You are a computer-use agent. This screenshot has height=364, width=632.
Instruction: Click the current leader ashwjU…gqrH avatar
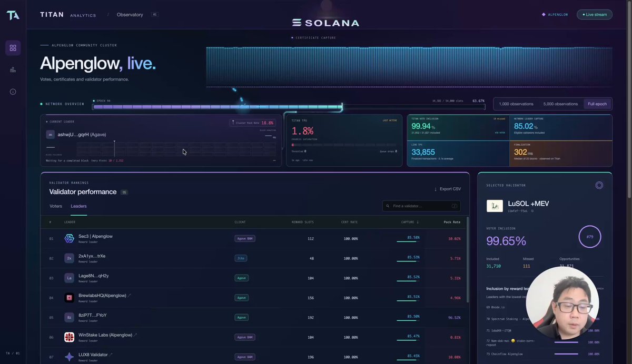[x=51, y=135]
